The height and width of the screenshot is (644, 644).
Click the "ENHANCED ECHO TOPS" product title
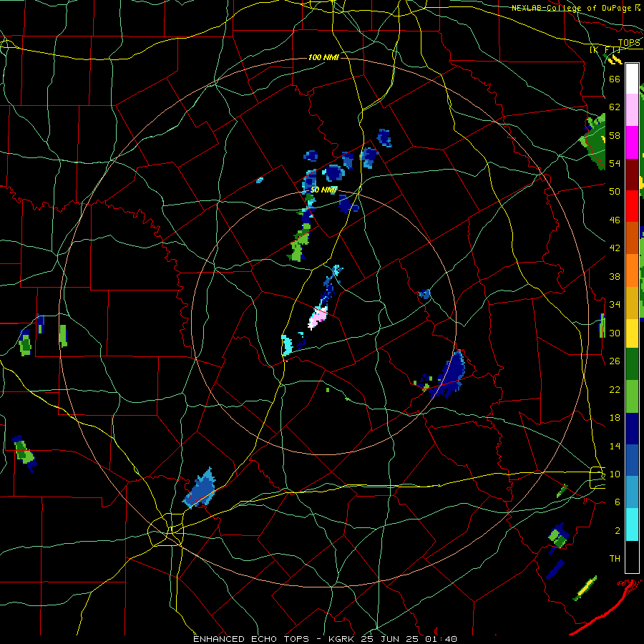coord(251,639)
